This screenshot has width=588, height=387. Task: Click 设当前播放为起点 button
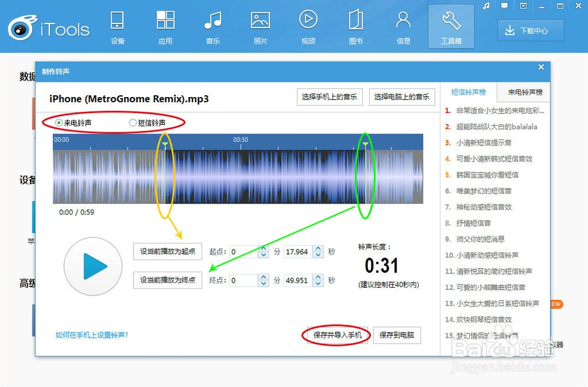168,251
